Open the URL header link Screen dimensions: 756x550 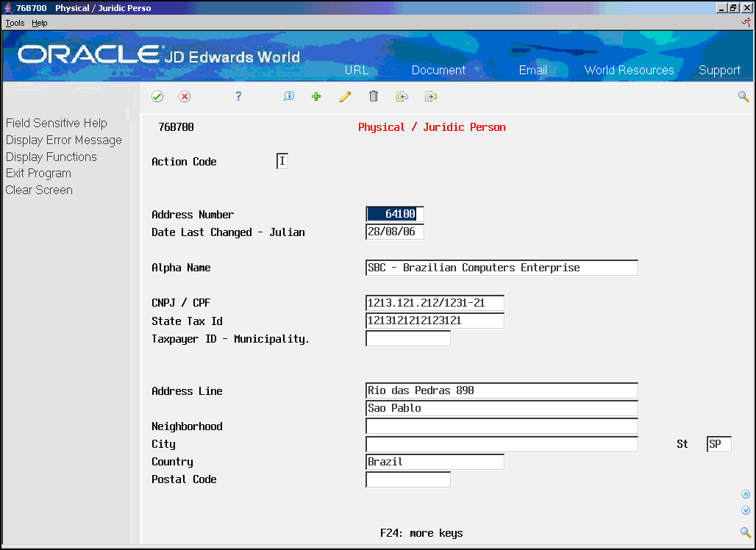point(356,70)
